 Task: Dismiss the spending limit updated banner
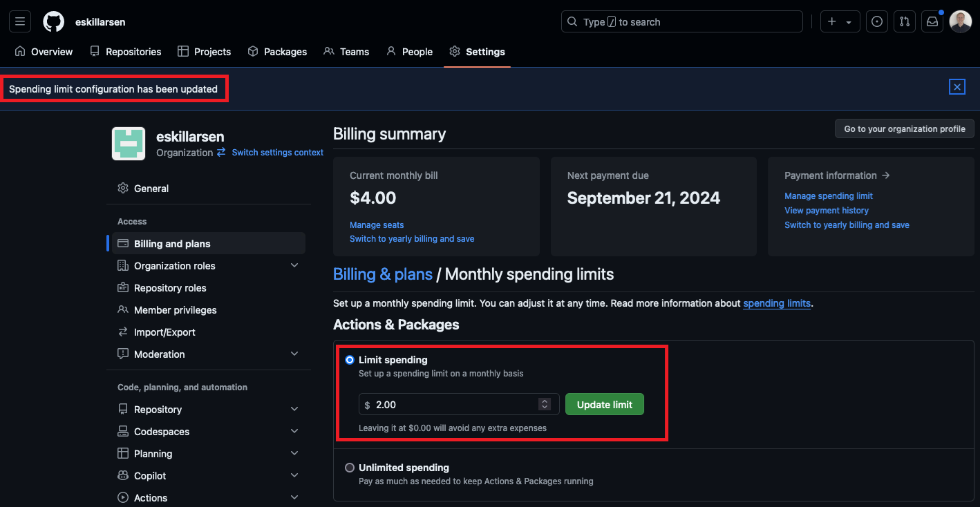tap(957, 87)
